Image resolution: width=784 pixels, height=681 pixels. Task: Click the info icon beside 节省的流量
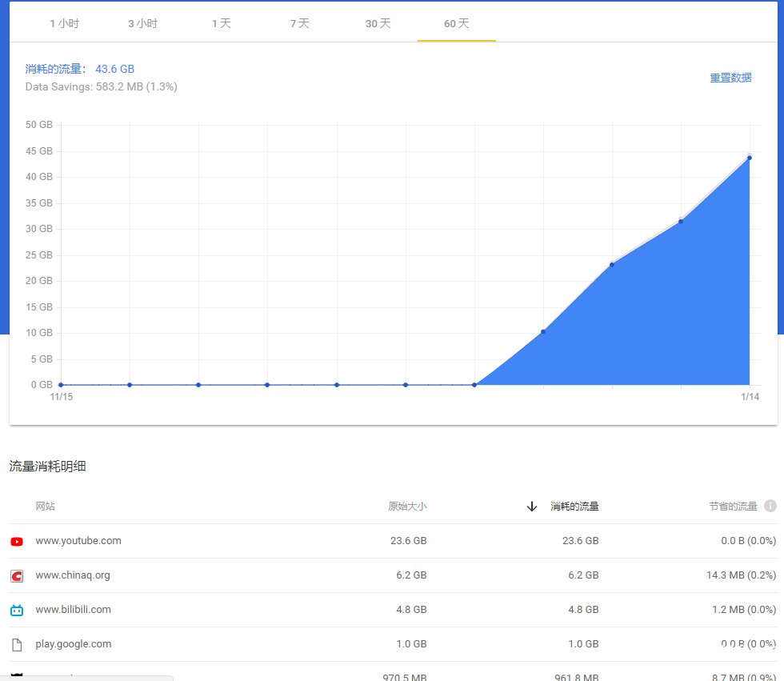point(770,506)
